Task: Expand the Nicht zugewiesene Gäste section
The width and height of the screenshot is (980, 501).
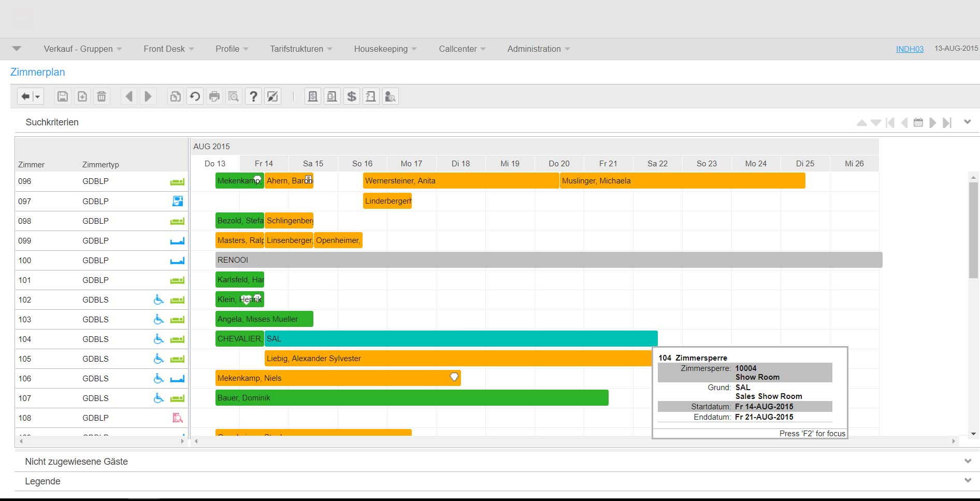Action: point(967,461)
